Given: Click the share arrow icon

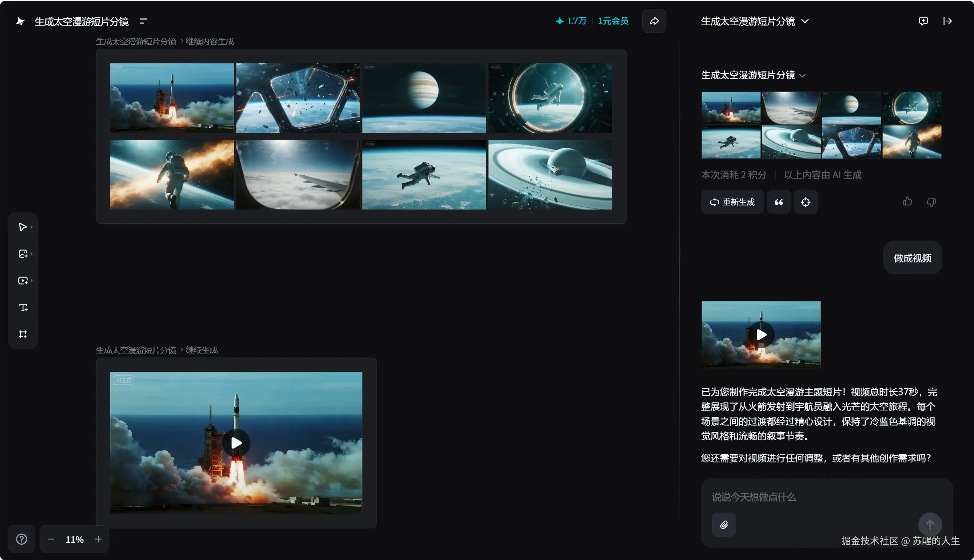Looking at the screenshot, I should point(654,21).
